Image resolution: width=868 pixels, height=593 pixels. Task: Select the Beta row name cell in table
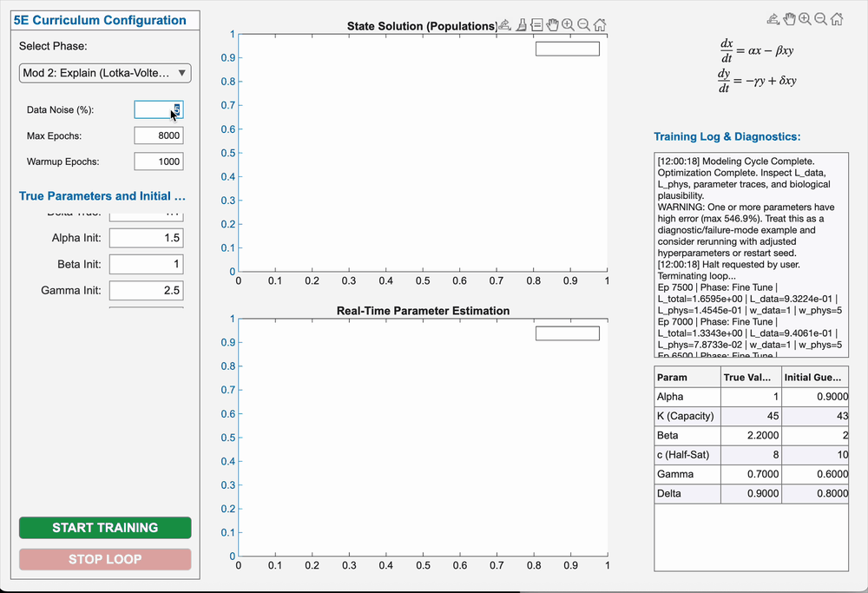(687, 435)
